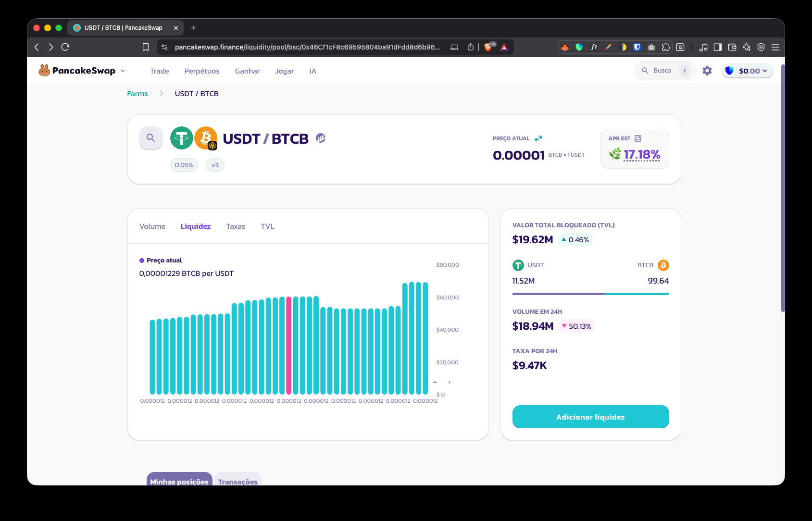Open the Perpétuos menu

click(x=202, y=71)
